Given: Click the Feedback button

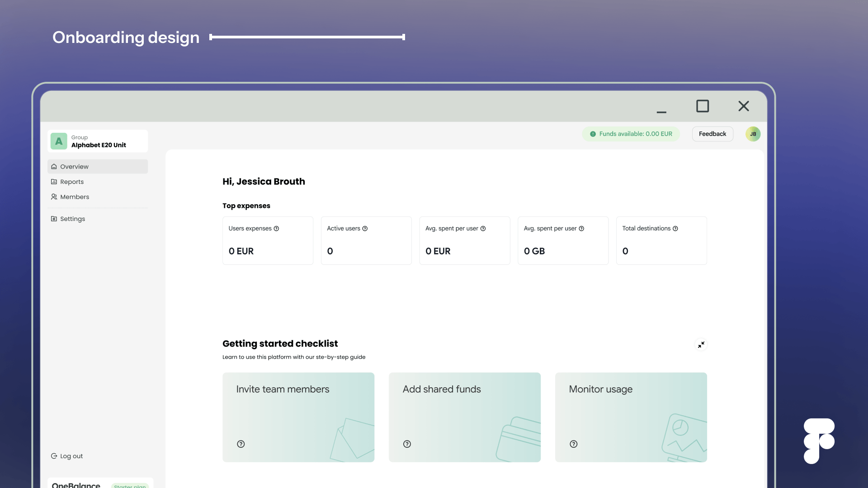Looking at the screenshot, I should (x=712, y=134).
